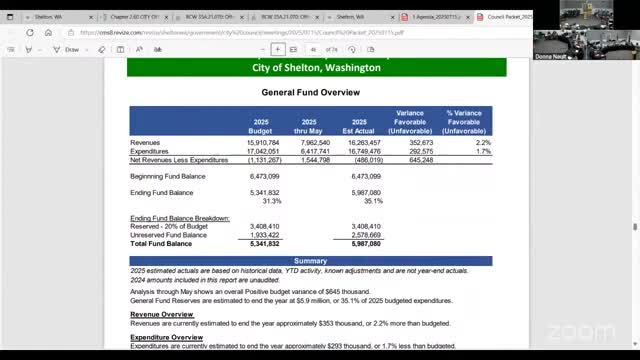Select the Draw tool
Viewport: 640px width, 360px height.
(67, 50)
